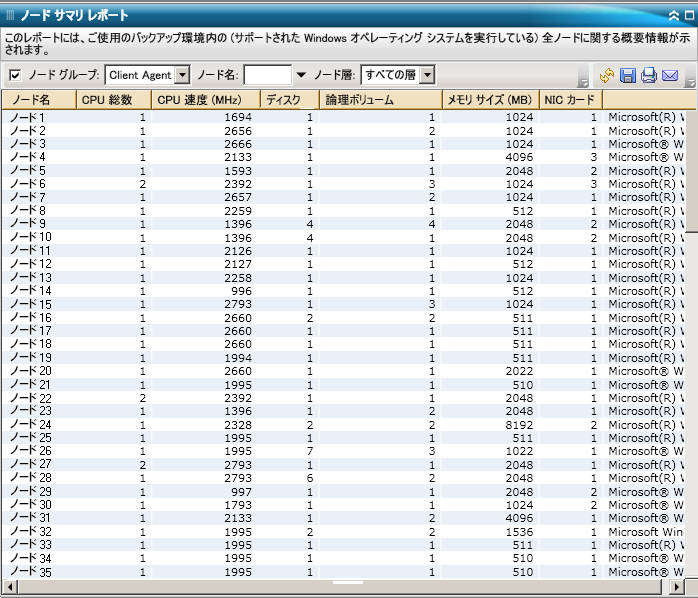The height and width of the screenshot is (598, 698).
Task: Sort by the CPU 総数 column header
Action: (112, 100)
